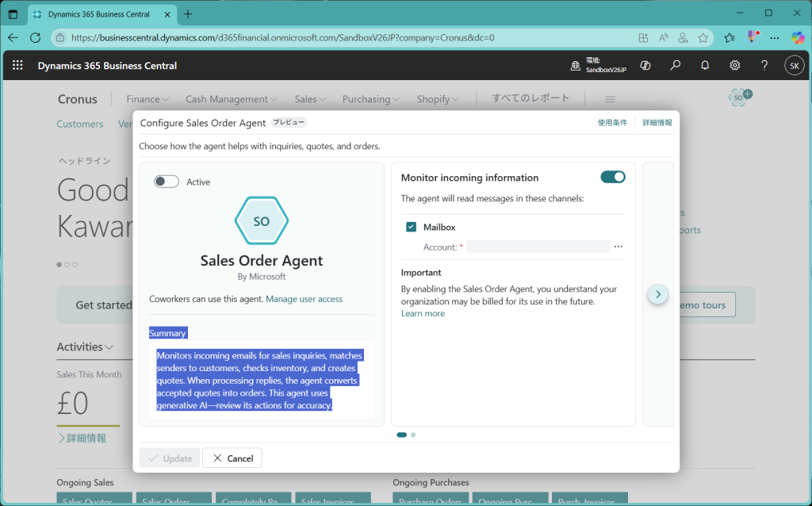
Task: Expand the Cash Management menu
Action: 231,99
